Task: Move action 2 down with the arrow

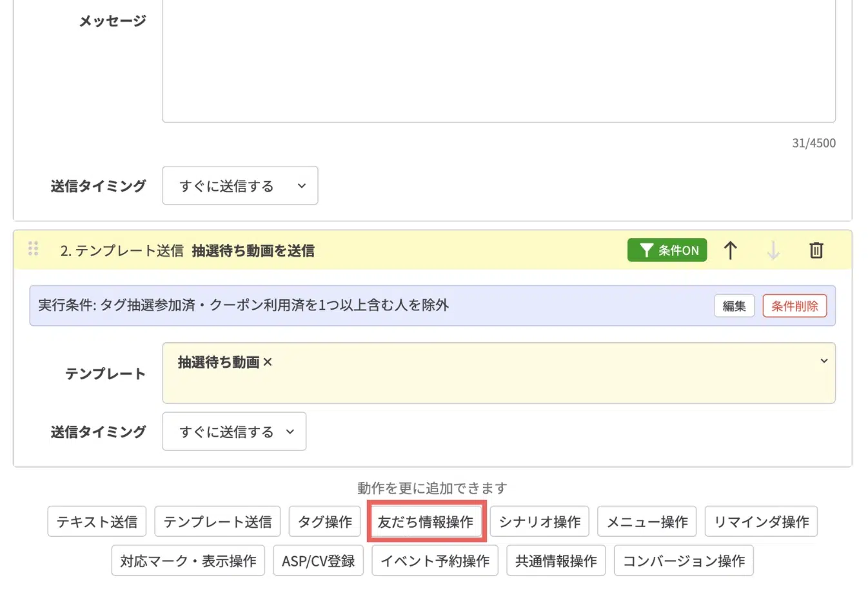Action: point(773,250)
